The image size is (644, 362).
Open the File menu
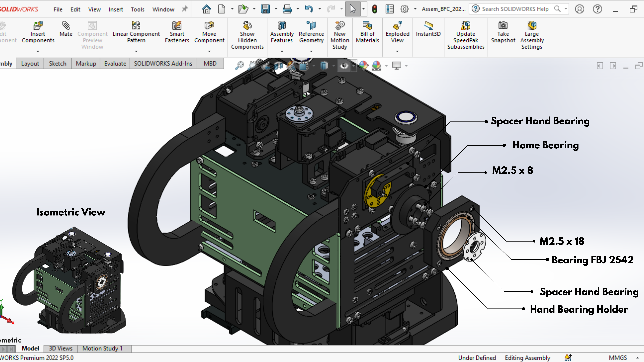point(58,10)
